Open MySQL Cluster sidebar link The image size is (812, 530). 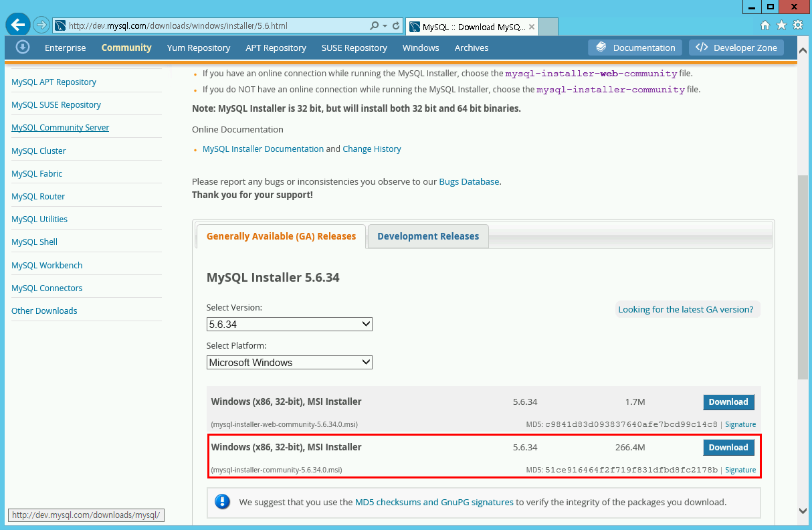pyautogui.click(x=39, y=151)
